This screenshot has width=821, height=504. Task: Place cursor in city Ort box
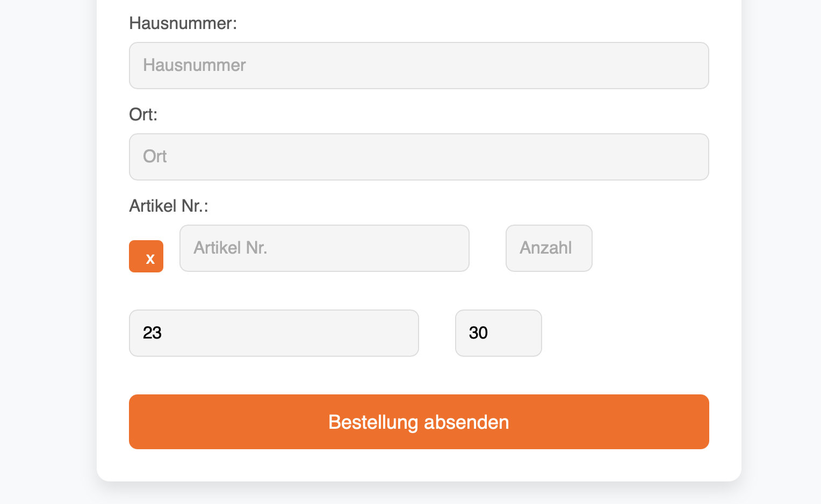pos(419,157)
